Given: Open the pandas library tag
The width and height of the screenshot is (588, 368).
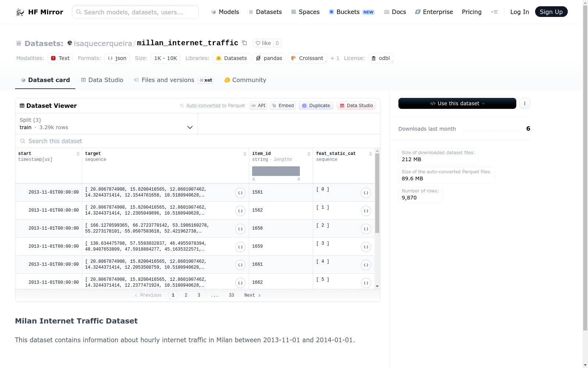Looking at the screenshot, I should pyautogui.click(x=269, y=58).
